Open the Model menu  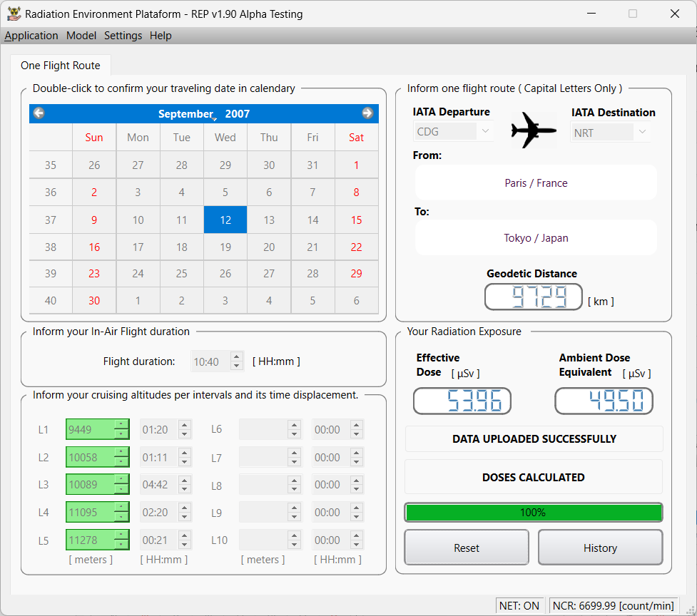pos(81,36)
